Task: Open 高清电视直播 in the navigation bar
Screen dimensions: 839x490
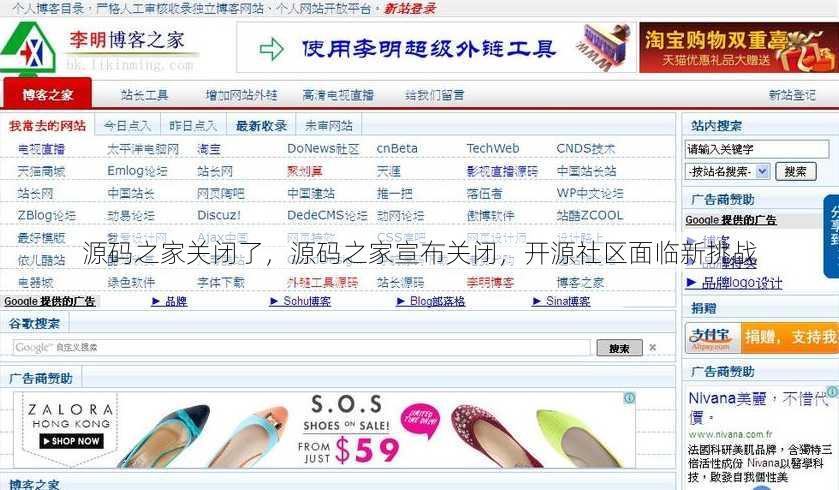Action: [x=338, y=95]
